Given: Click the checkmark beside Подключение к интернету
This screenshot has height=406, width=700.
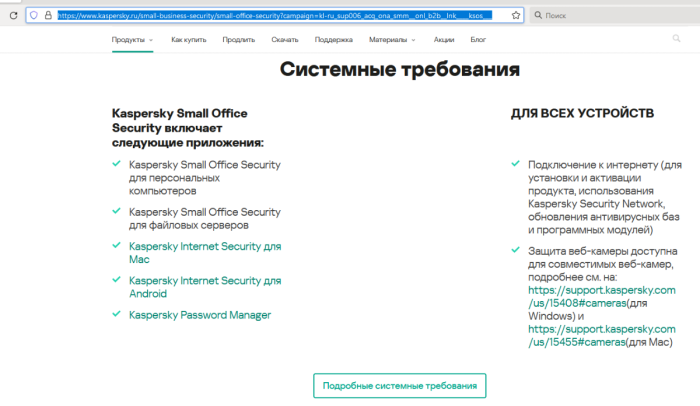Looking at the screenshot, I should (515, 163).
